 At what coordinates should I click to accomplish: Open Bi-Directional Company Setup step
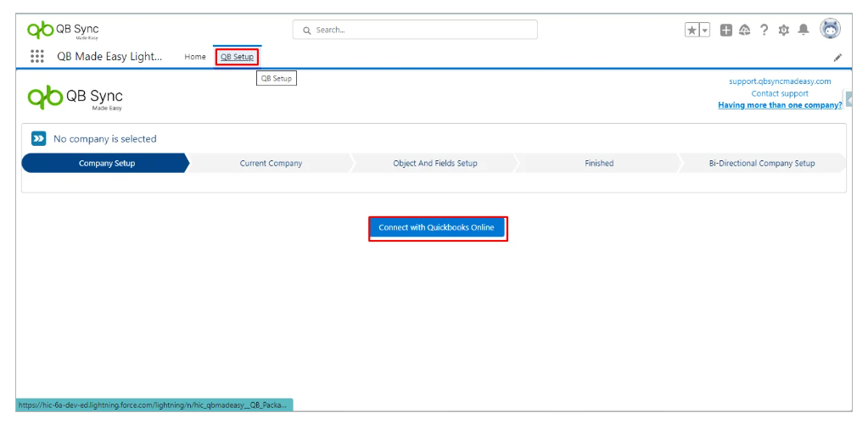pos(762,164)
